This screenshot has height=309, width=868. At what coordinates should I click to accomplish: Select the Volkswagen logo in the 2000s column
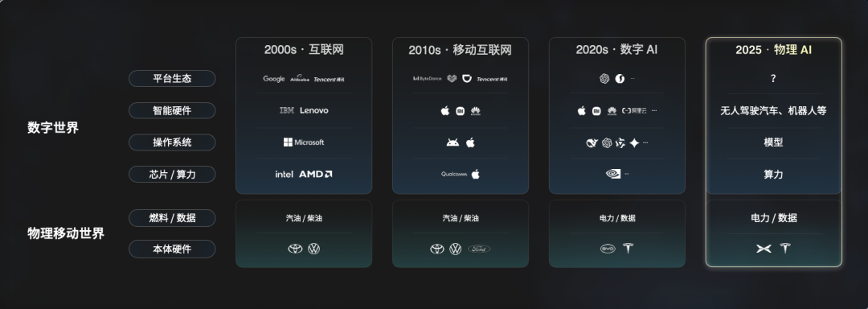314,249
